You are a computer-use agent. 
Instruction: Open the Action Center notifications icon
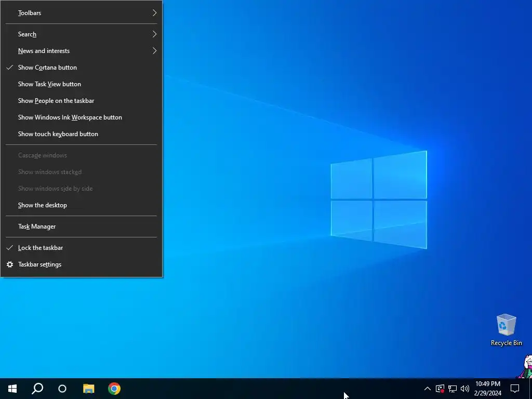click(515, 389)
